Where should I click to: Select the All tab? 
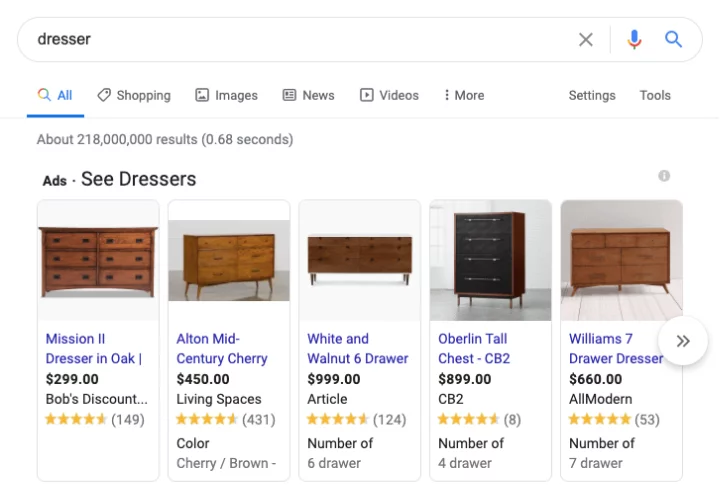(55, 95)
